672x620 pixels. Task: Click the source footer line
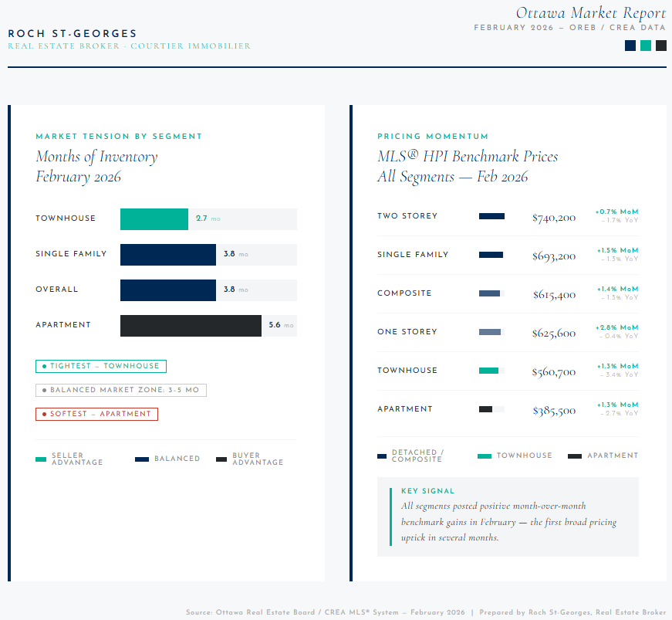tap(426, 612)
